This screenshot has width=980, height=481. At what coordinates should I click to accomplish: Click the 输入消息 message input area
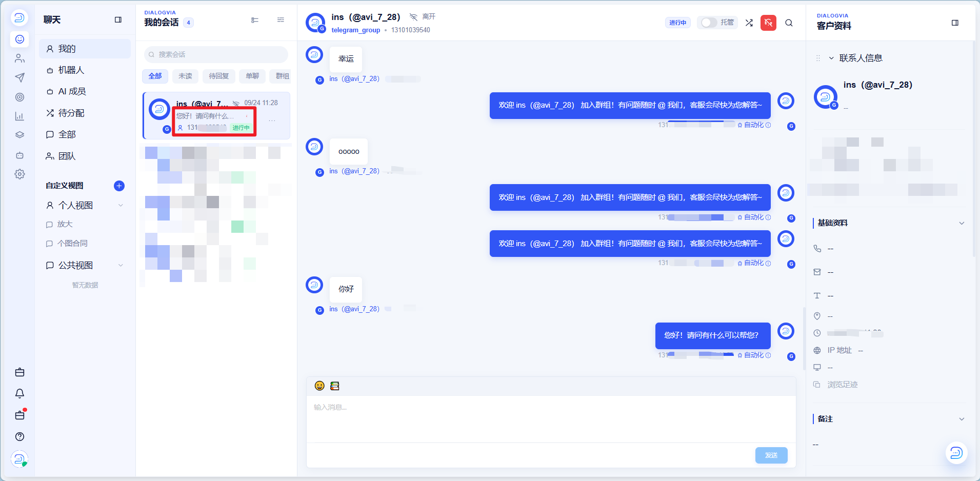551,418
